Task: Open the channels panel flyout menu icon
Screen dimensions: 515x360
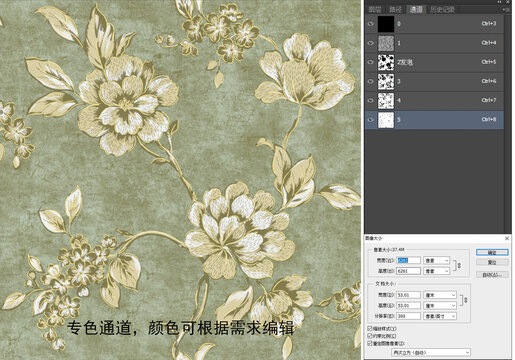Action: click(506, 10)
